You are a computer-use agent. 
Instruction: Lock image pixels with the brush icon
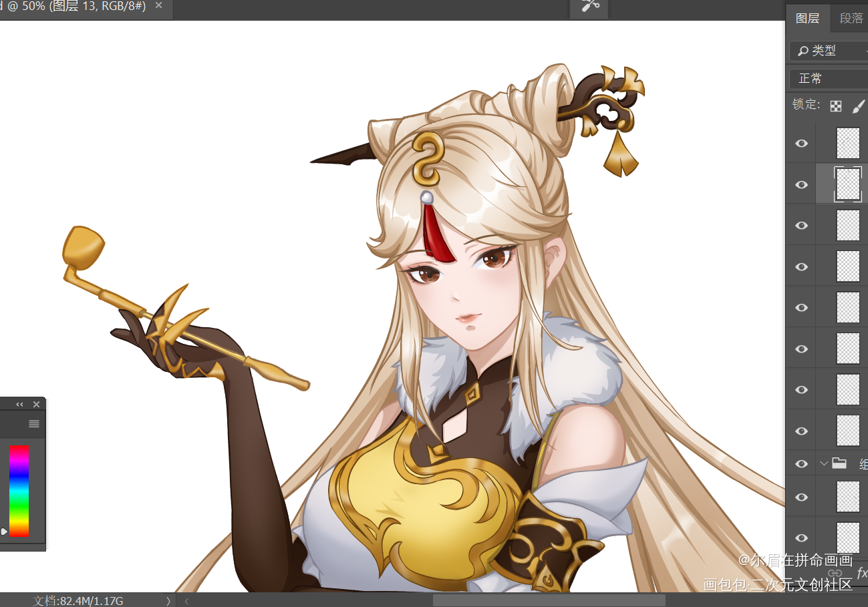pos(859,106)
